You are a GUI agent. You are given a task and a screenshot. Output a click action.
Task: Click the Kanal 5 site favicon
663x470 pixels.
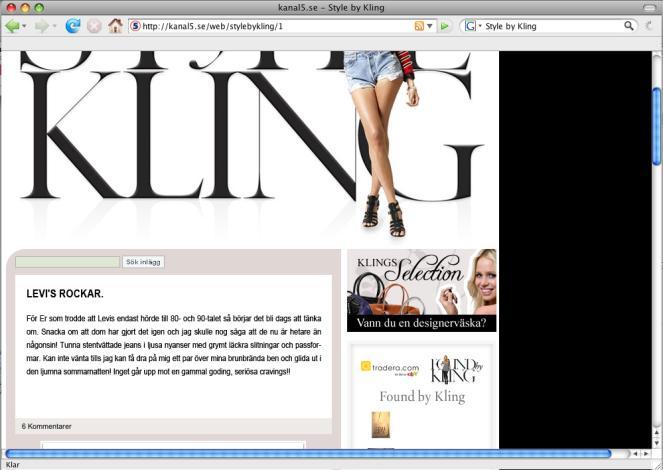[x=135, y=26]
